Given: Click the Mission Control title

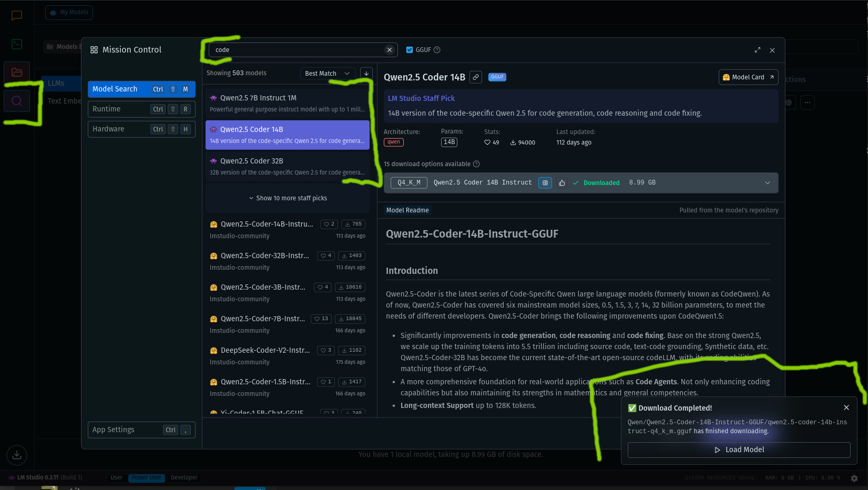Looking at the screenshot, I should 132,50.
